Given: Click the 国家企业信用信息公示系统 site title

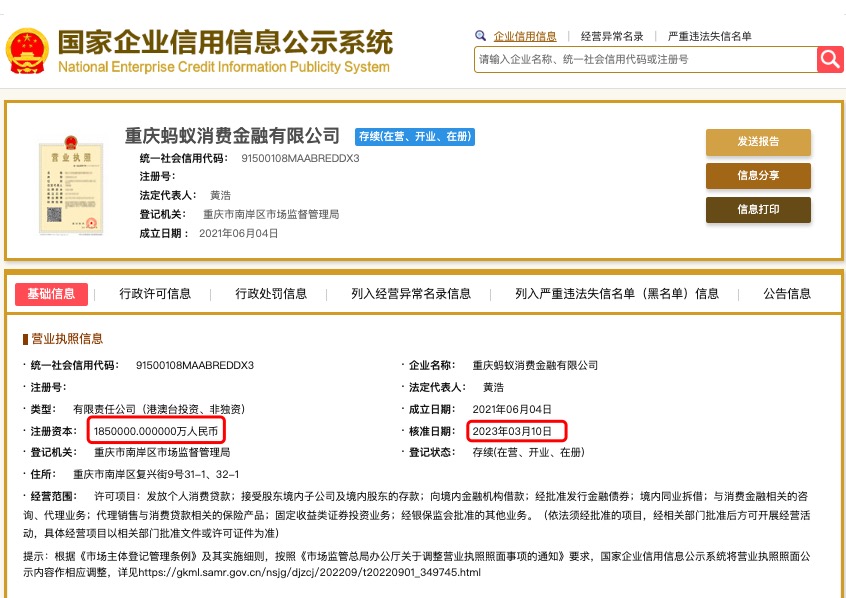Looking at the screenshot, I should [225, 43].
